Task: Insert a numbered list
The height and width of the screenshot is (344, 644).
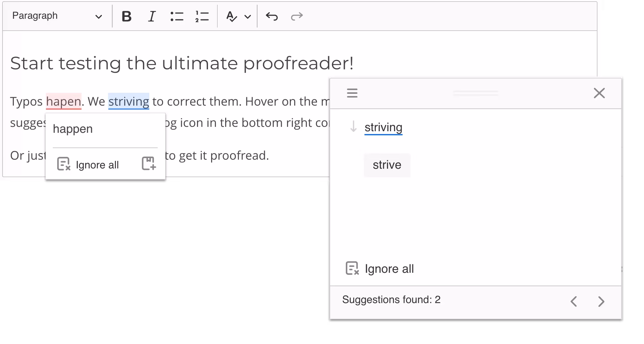Action: [202, 16]
